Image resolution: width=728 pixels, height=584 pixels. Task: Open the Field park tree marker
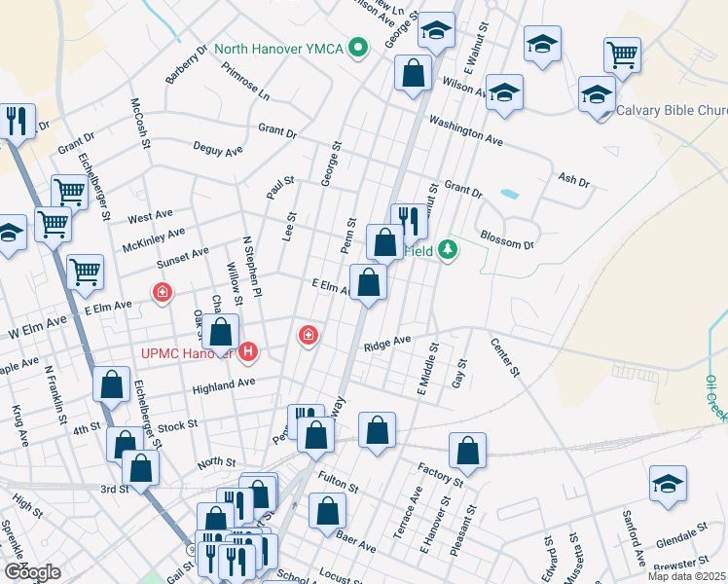click(x=448, y=251)
